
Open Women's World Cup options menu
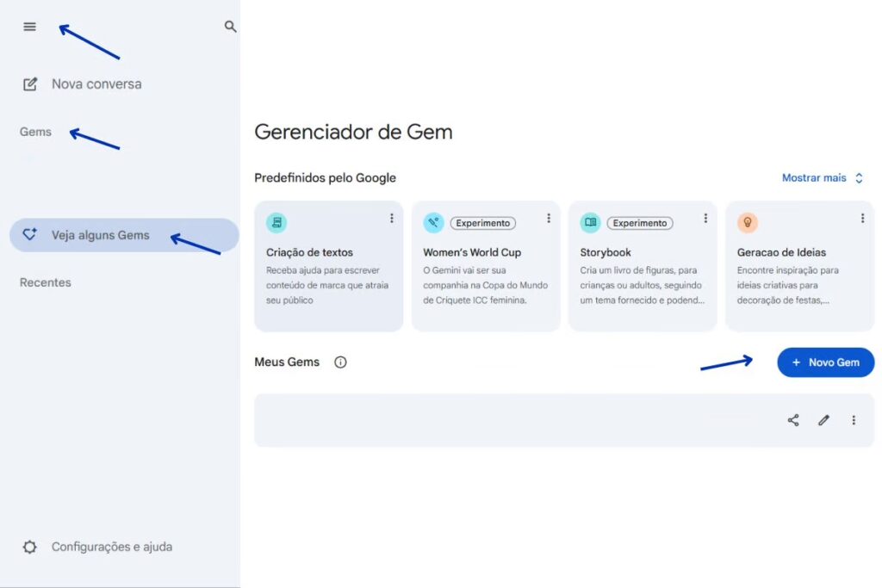[549, 219]
